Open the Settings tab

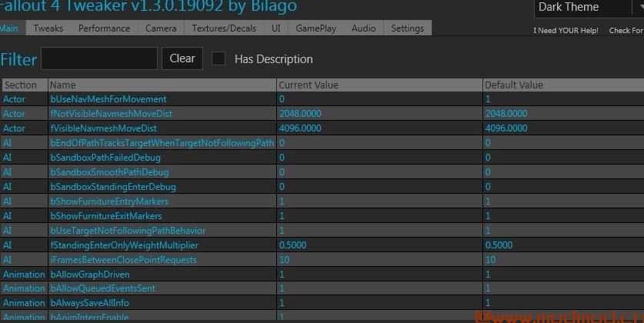point(408,28)
